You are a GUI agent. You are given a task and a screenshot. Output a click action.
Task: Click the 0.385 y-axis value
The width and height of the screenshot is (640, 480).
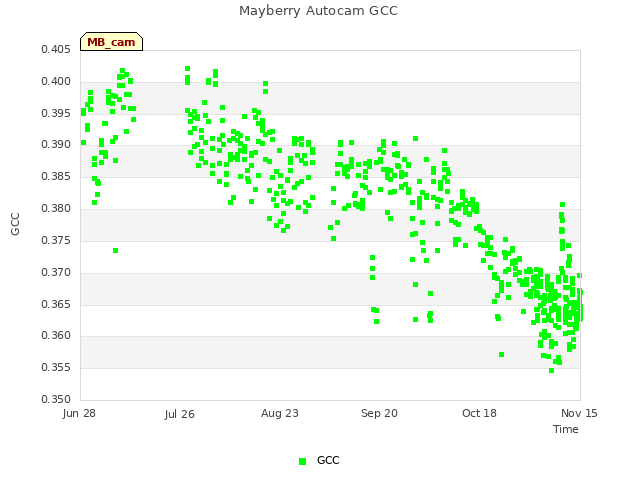pyautogui.click(x=56, y=177)
